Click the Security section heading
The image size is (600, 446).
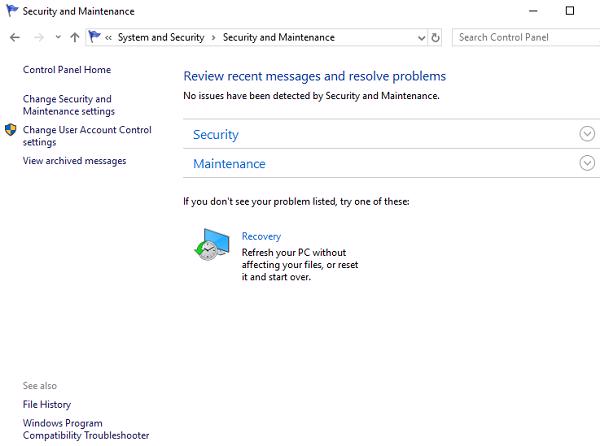click(216, 134)
